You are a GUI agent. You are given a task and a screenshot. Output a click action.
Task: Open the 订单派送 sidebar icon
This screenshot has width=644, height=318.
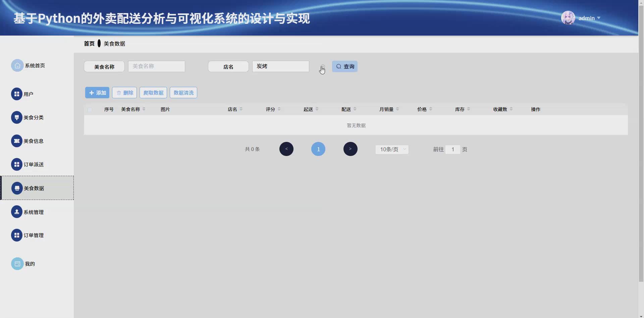[x=17, y=164]
